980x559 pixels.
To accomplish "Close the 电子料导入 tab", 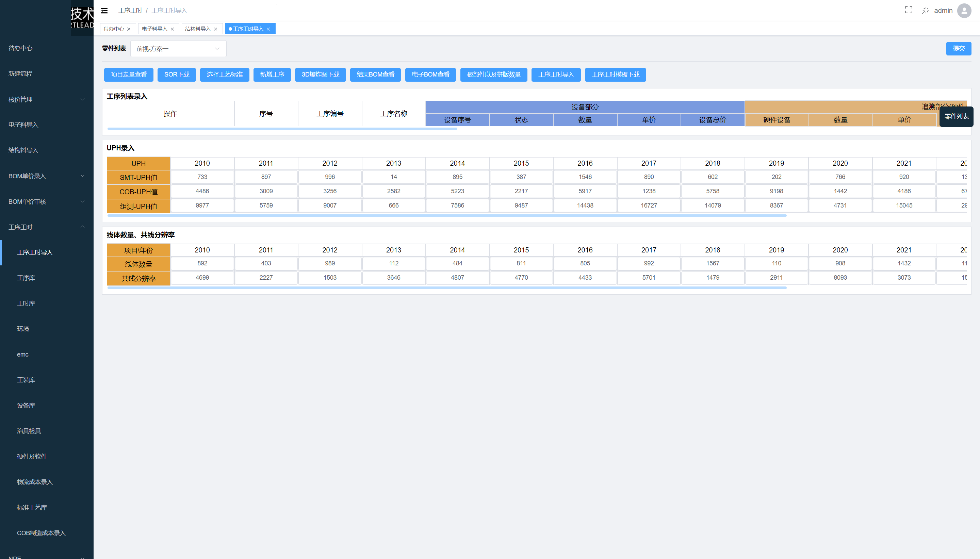I will coord(173,29).
